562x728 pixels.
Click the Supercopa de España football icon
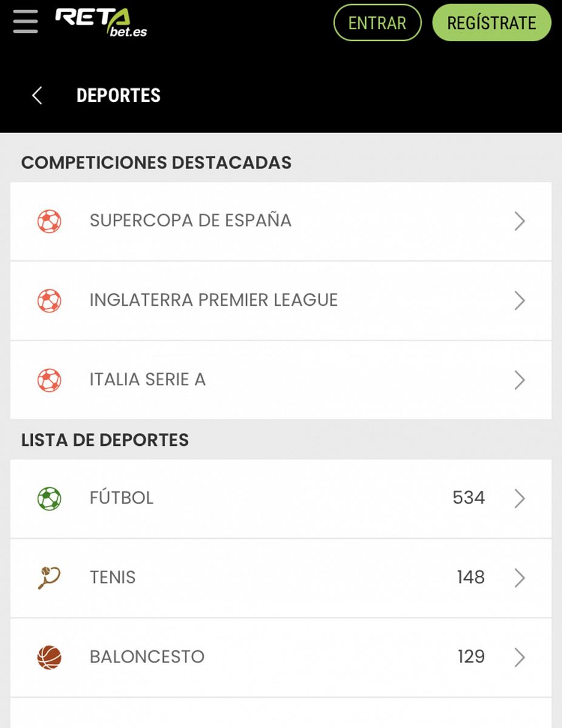[x=49, y=221]
